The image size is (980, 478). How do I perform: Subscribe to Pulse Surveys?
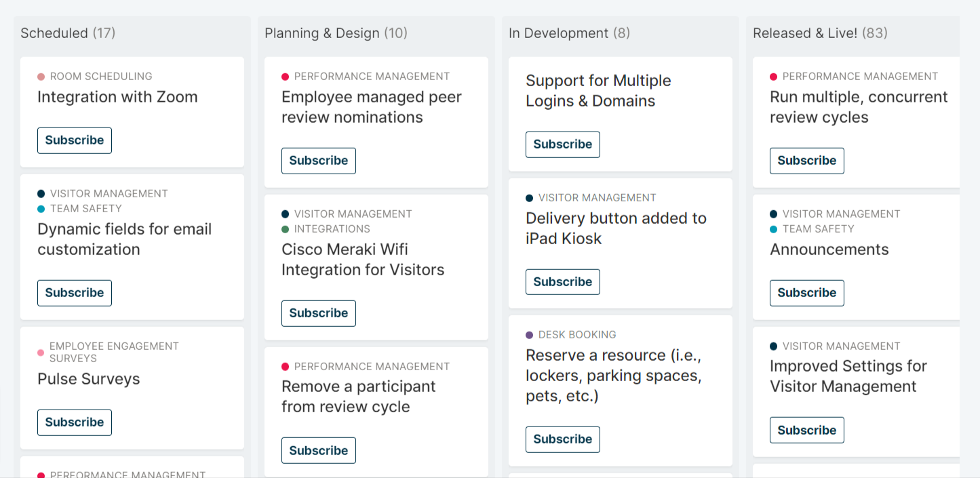(75, 422)
